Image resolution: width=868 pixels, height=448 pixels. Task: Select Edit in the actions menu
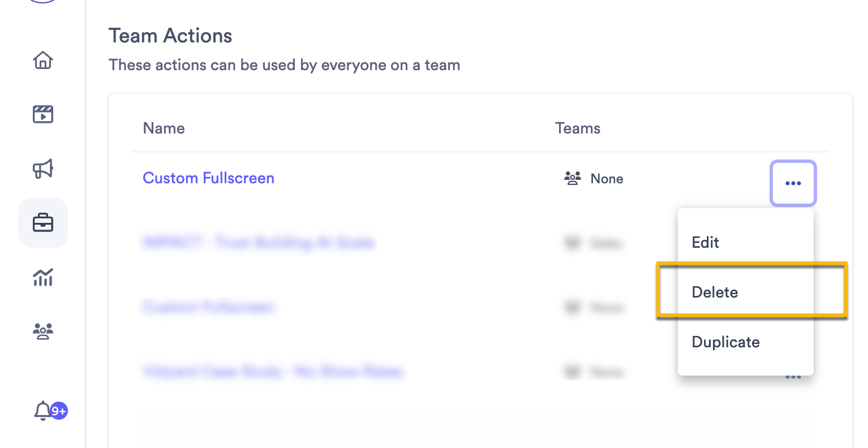coord(705,242)
